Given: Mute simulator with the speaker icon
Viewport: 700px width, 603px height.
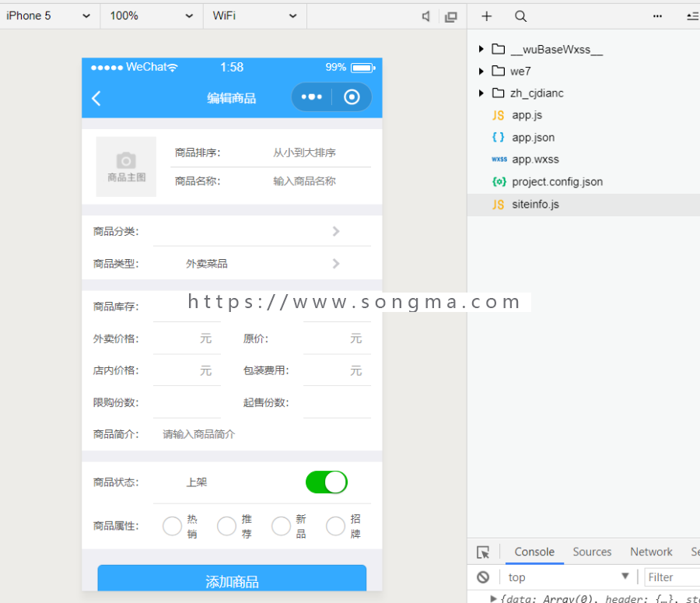Looking at the screenshot, I should [x=426, y=16].
